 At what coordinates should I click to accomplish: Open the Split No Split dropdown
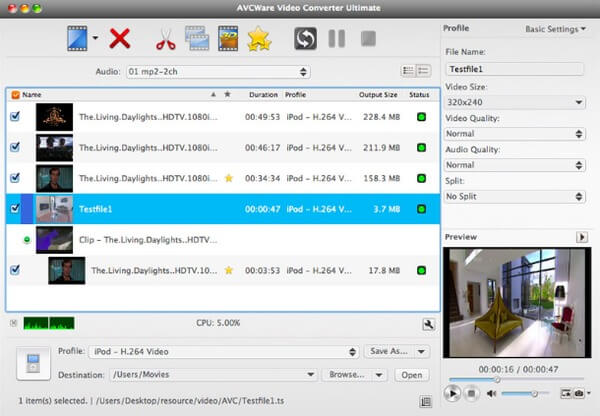(515, 196)
